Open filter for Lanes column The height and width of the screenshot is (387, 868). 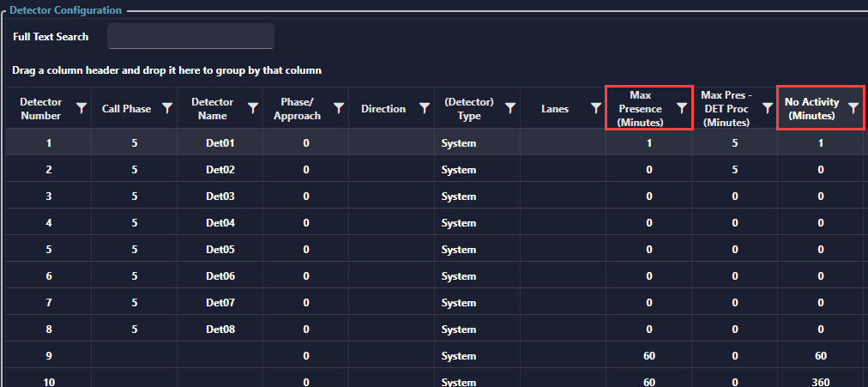596,108
